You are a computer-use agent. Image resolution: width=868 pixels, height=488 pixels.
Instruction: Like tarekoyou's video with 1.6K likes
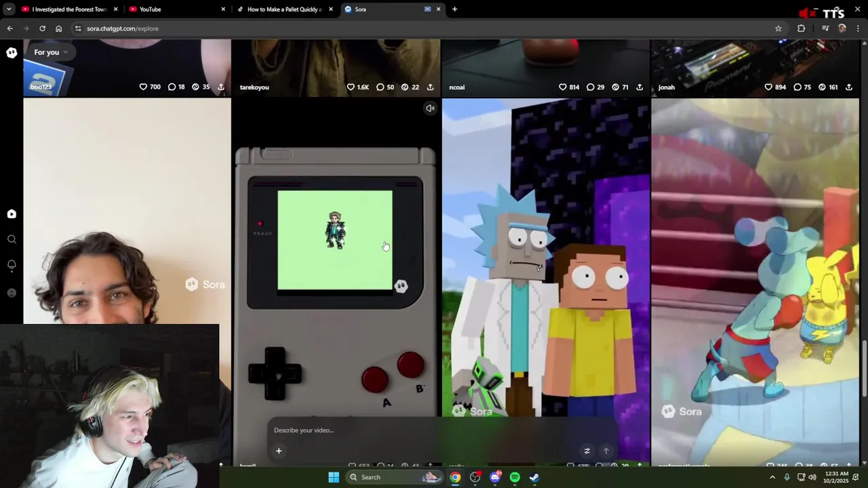[358, 87]
